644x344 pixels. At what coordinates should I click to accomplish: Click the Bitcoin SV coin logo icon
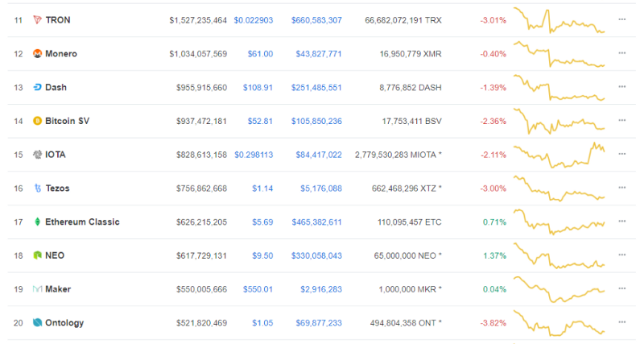coord(37,121)
